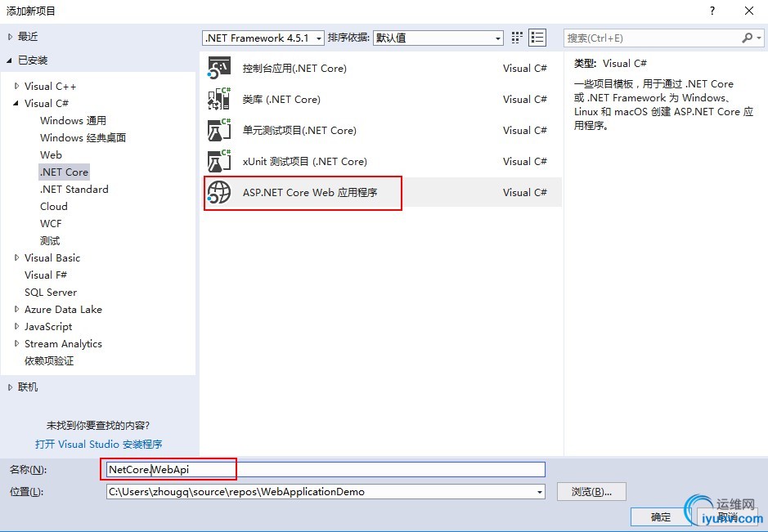
Task: Click the help question mark button
Action: [712, 11]
